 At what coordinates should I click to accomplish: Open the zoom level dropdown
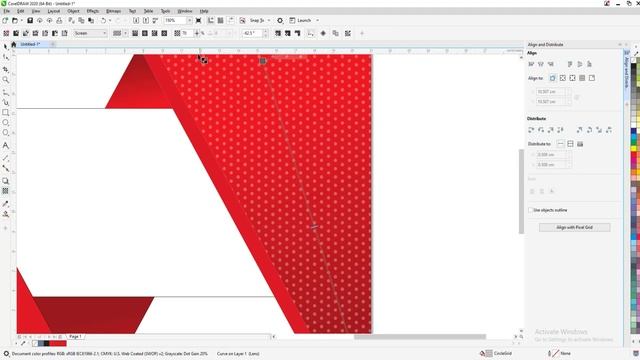pyautogui.click(x=189, y=20)
